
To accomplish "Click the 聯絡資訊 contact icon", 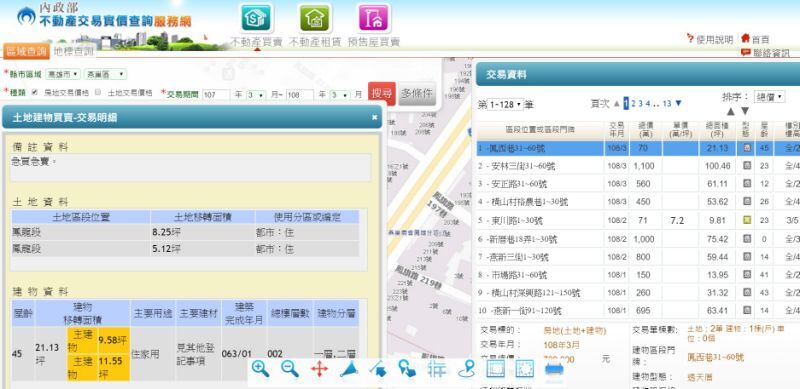I will coord(745,53).
